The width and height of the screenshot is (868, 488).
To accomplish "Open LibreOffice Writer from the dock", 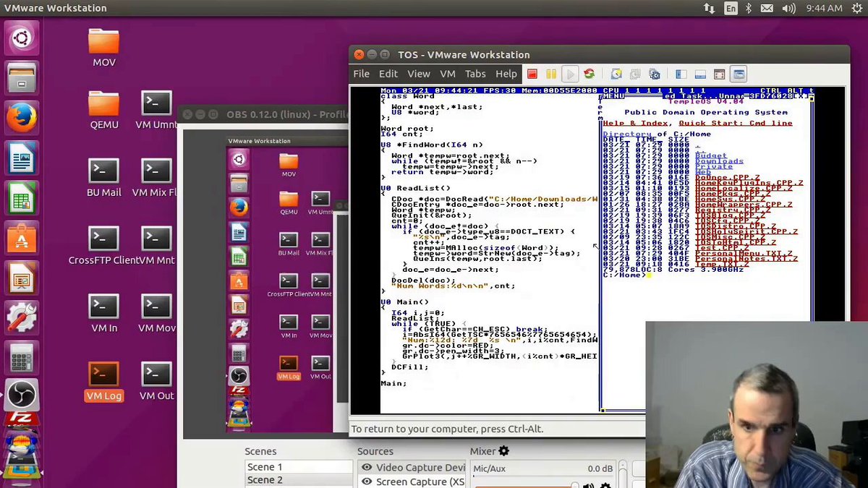I will [x=22, y=158].
